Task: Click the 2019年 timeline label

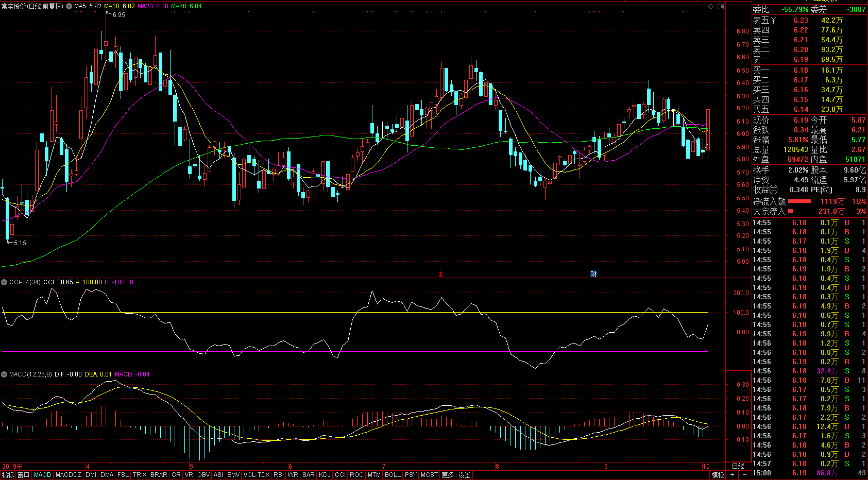Action: (12, 466)
